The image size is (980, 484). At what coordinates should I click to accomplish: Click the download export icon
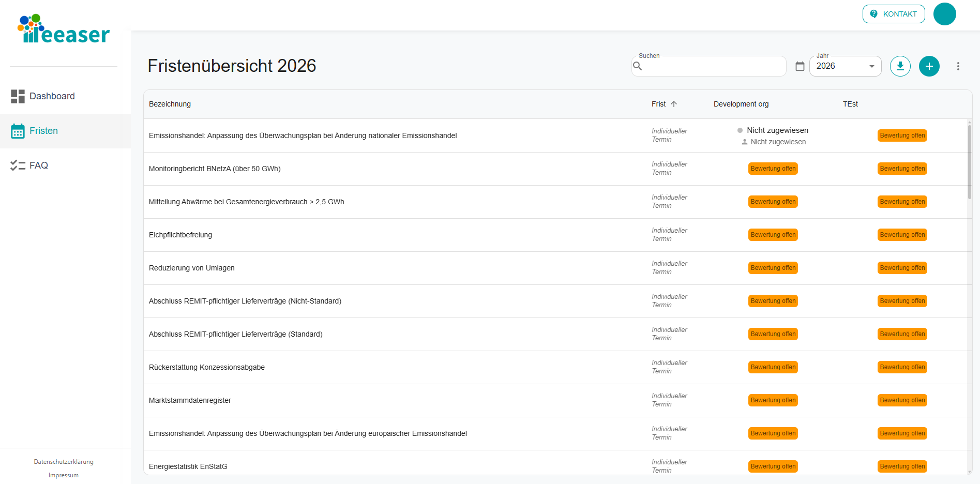coord(900,66)
